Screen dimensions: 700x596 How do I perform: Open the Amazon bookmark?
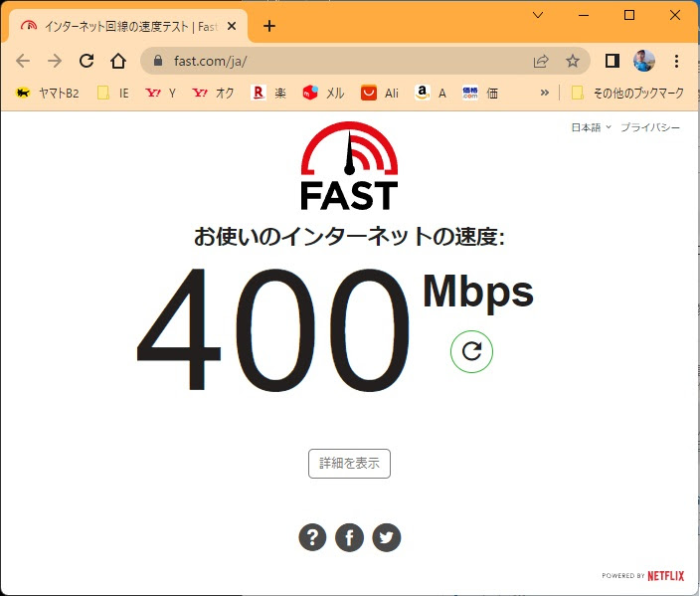point(431,93)
